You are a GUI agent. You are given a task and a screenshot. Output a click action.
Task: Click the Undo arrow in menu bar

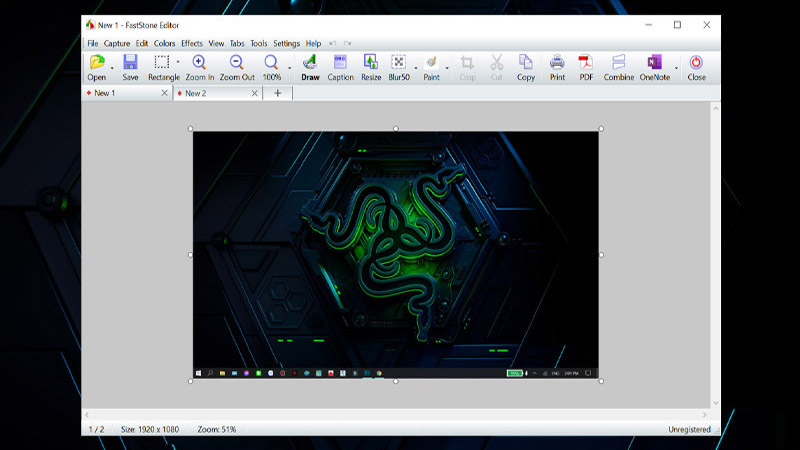(x=333, y=43)
